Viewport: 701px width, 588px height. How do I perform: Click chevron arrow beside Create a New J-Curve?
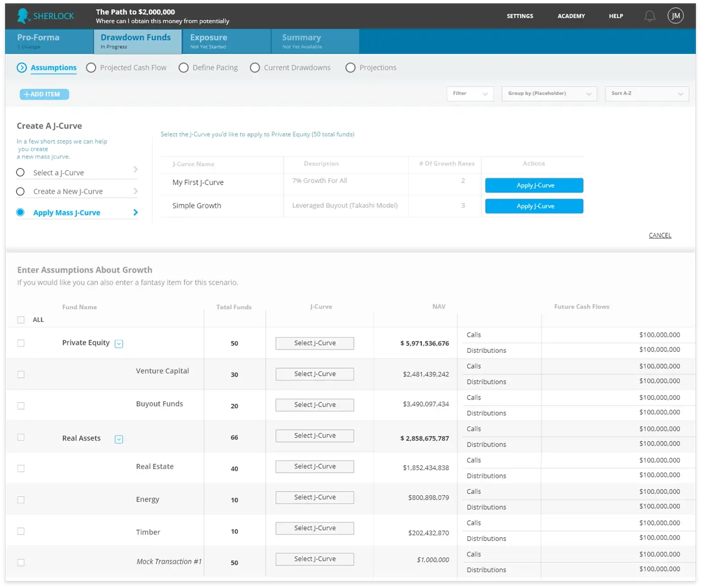pyautogui.click(x=136, y=191)
